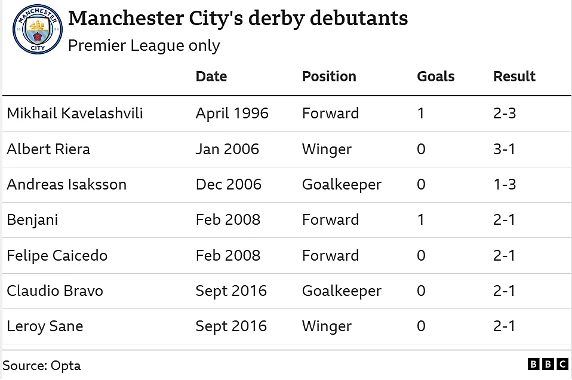Click the Benjani player name
Screen dimensions: 572x380
pos(32,220)
